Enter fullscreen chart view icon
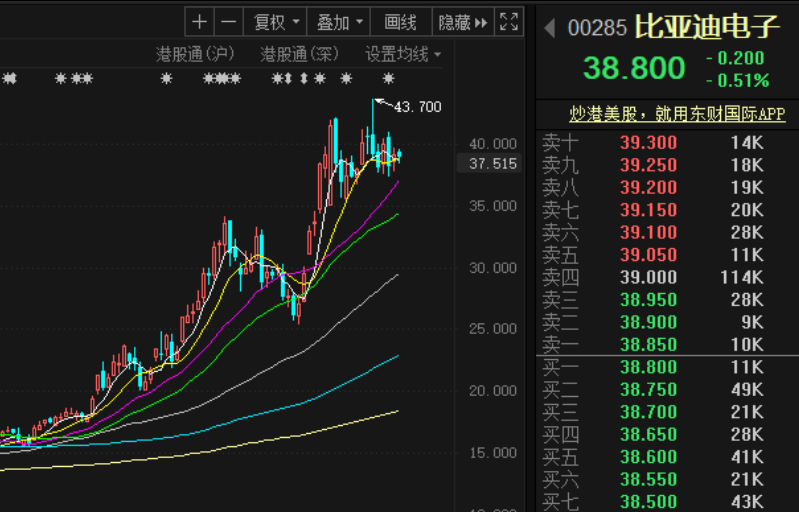This screenshot has width=799, height=512. pyautogui.click(x=509, y=22)
